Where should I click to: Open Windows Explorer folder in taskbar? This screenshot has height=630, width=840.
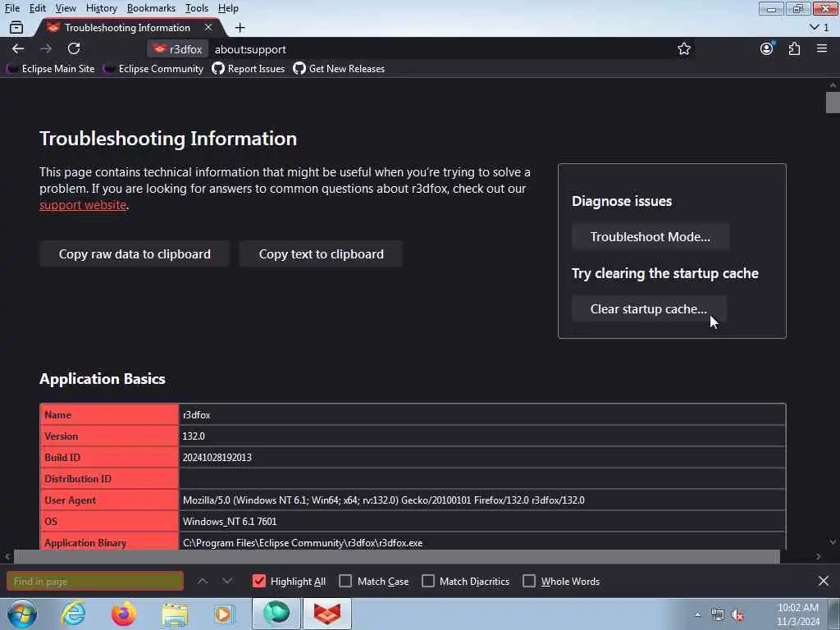pyautogui.click(x=175, y=614)
